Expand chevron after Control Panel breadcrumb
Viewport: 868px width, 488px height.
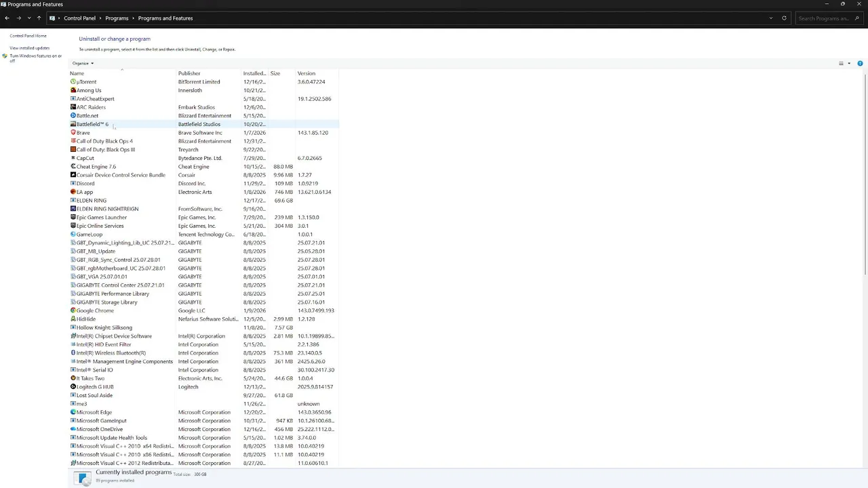pos(100,18)
